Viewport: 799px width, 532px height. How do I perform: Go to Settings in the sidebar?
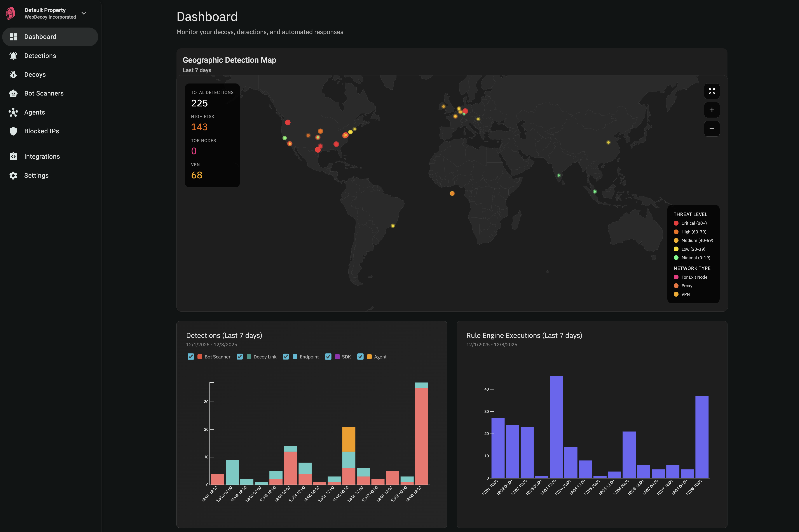pyautogui.click(x=36, y=176)
